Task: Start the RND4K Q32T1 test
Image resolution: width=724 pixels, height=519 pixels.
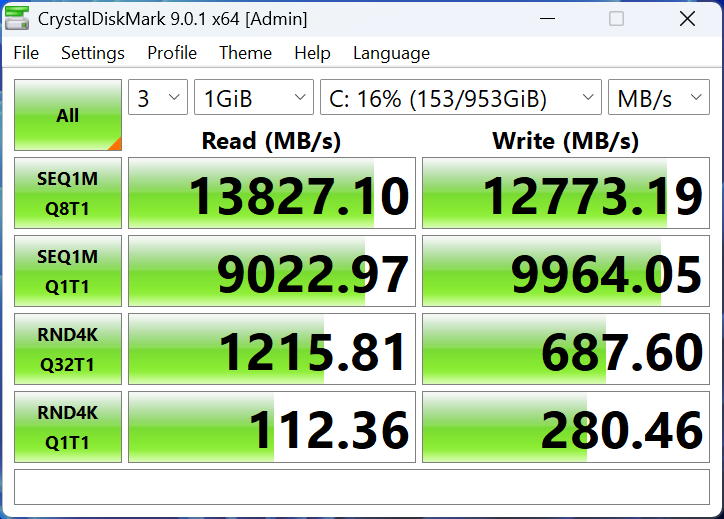Action: (x=68, y=349)
